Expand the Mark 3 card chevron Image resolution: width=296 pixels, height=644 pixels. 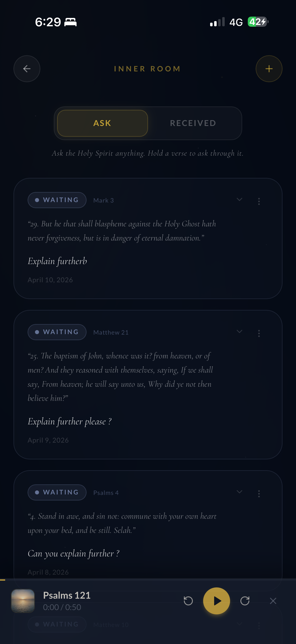click(x=239, y=199)
